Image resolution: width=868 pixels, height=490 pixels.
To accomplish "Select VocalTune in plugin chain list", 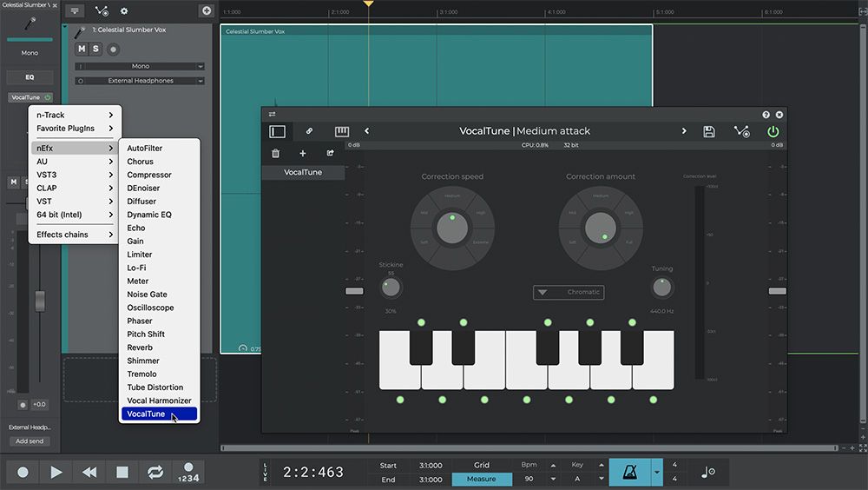I will 303,172.
